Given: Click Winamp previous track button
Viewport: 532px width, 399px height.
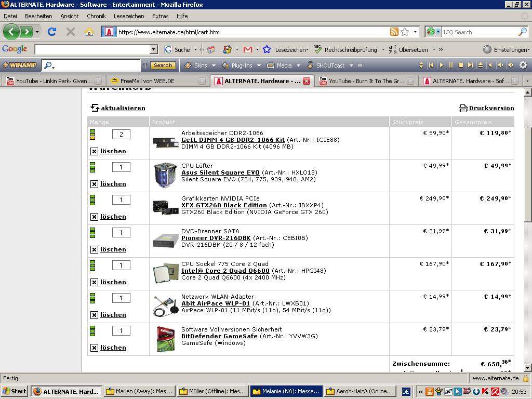Looking at the screenshot, I should [x=431, y=65].
